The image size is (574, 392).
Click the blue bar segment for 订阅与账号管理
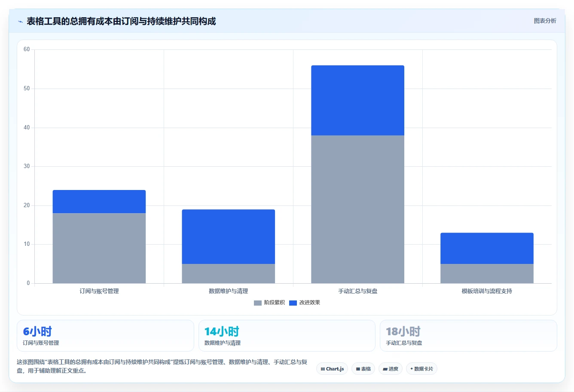[99, 202]
